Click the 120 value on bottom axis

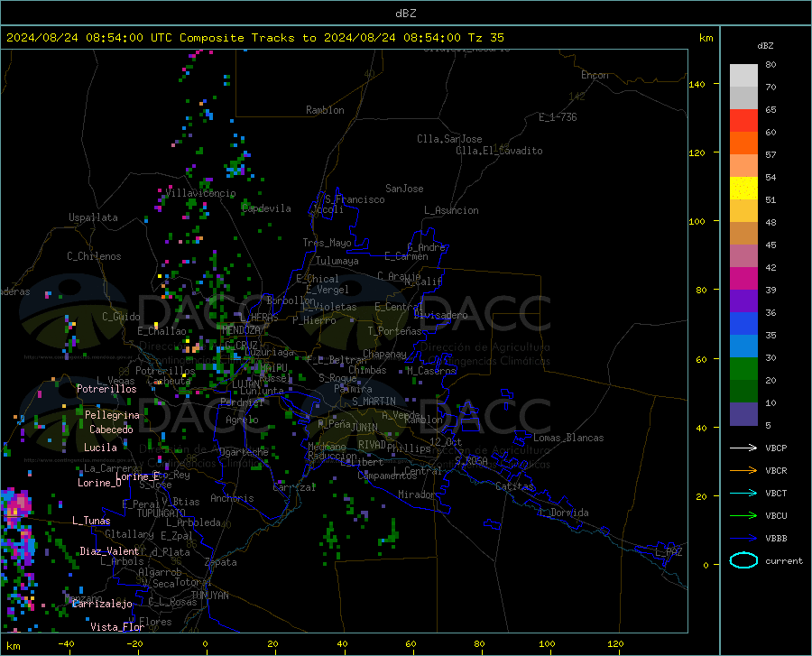pyautogui.click(x=615, y=644)
